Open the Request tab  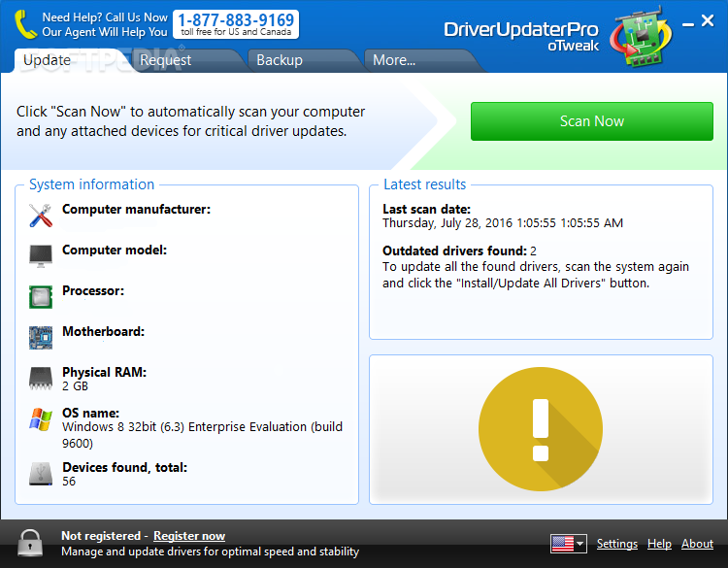coord(165,60)
